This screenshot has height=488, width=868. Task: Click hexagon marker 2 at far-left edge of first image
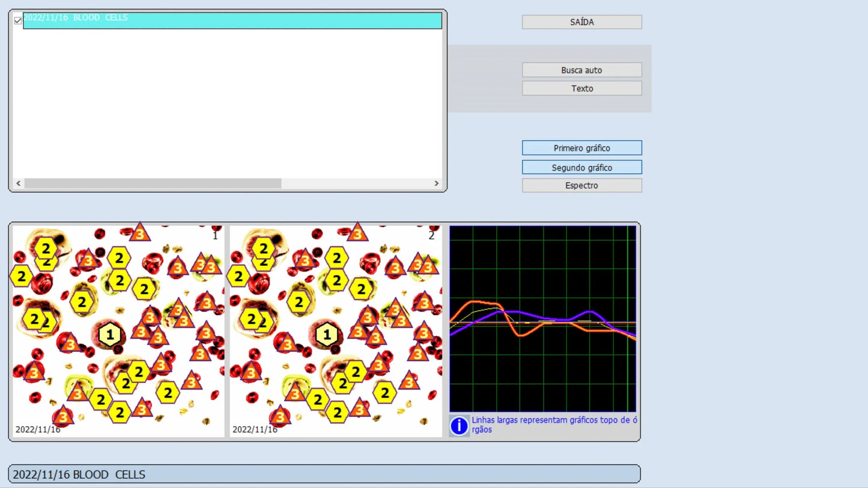21,276
